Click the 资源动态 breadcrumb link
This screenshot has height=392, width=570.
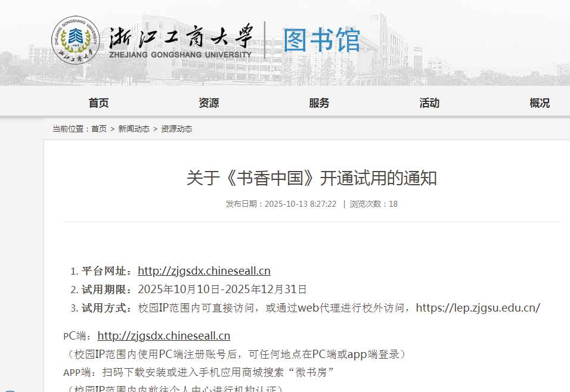pos(176,129)
